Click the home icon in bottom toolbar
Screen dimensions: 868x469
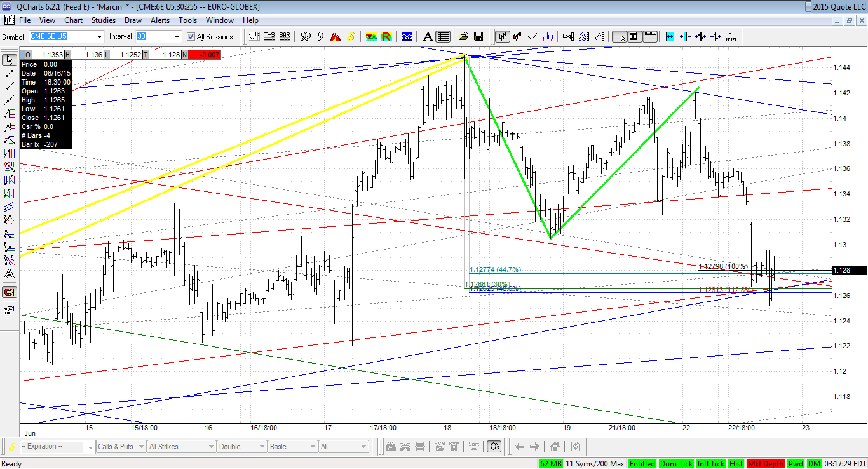555,447
